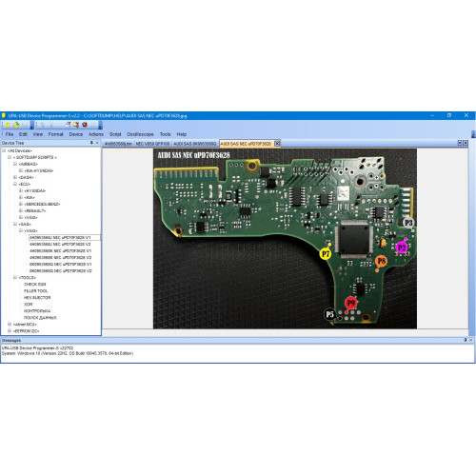The height and width of the screenshot is (476, 476).
Task: Close the Device Tree panel
Action: point(97,143)
